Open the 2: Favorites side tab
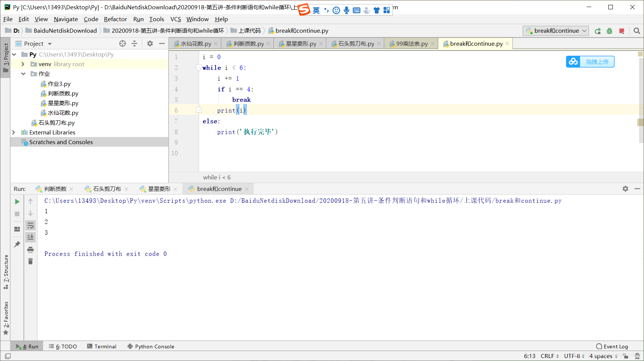The image size is (644, 361). (x=6, y=318)
